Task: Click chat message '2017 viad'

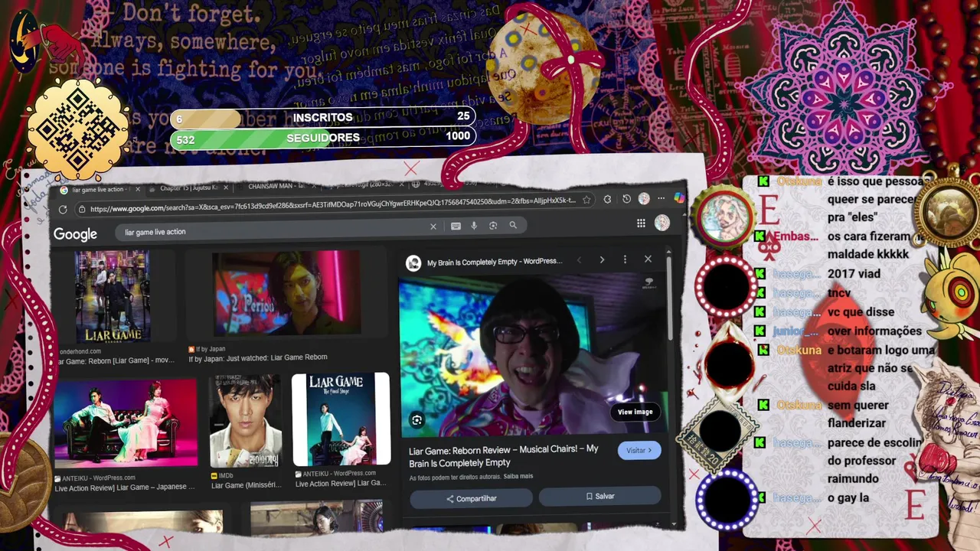Action: coord(854,273)
